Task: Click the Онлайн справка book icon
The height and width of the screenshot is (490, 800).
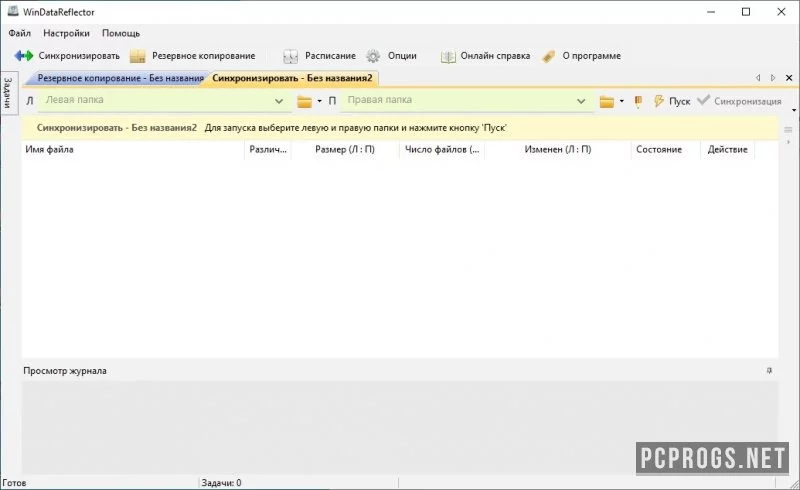Action: coord(448,57)
